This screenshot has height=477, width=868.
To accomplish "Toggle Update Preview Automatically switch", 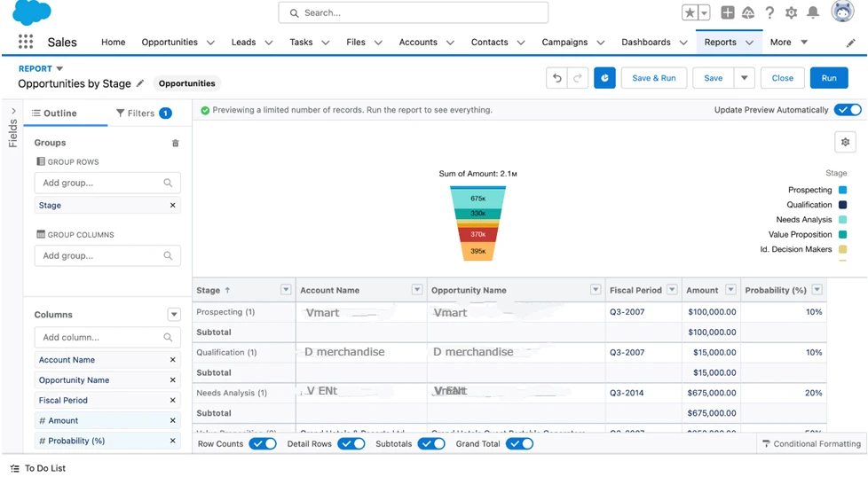I will tap(848, 109).
